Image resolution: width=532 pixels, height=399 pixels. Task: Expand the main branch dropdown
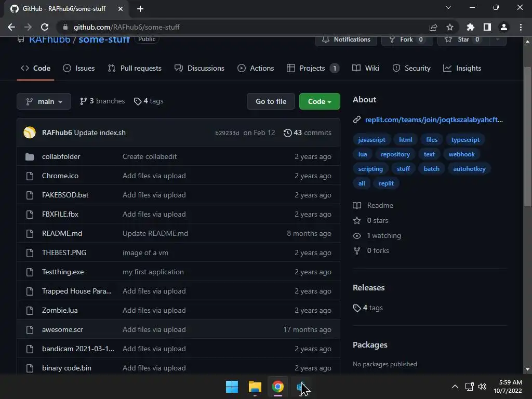pyautogui.click(x=44, y=101)
